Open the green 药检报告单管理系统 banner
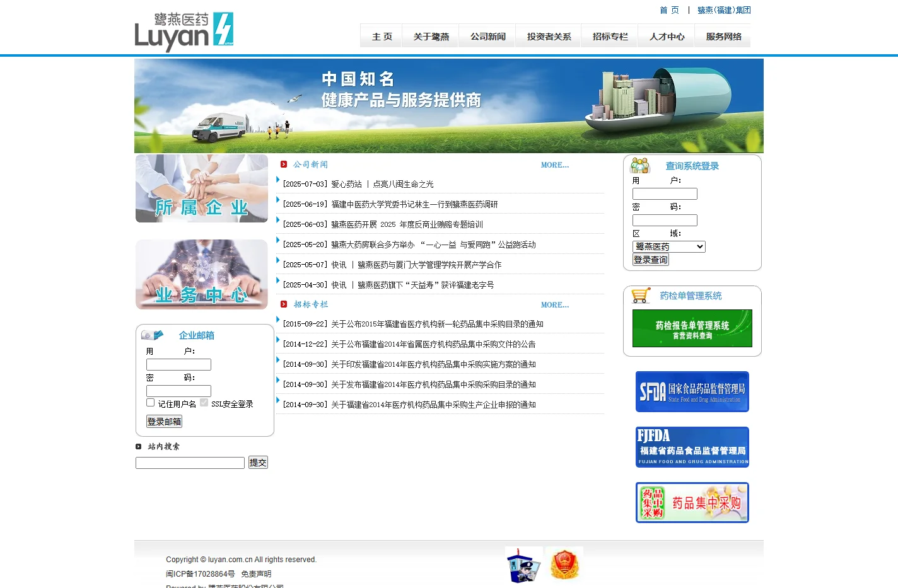Screen dimensions: 898x588 [692, 328]
